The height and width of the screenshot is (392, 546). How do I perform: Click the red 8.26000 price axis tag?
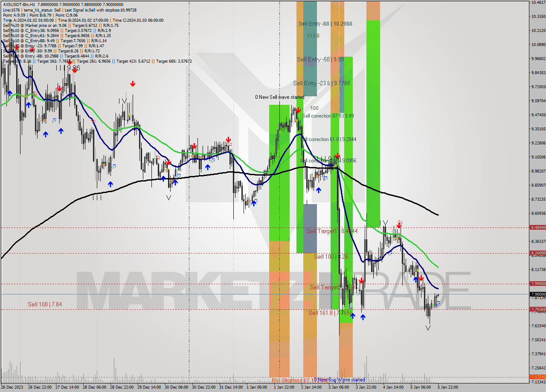tap(537, 253)
